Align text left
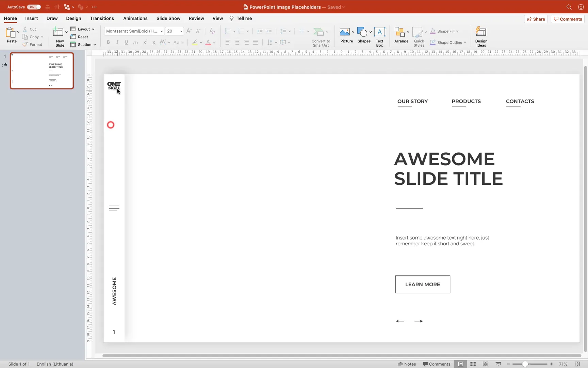The image size is (588, 368). (x=228, y=42)
